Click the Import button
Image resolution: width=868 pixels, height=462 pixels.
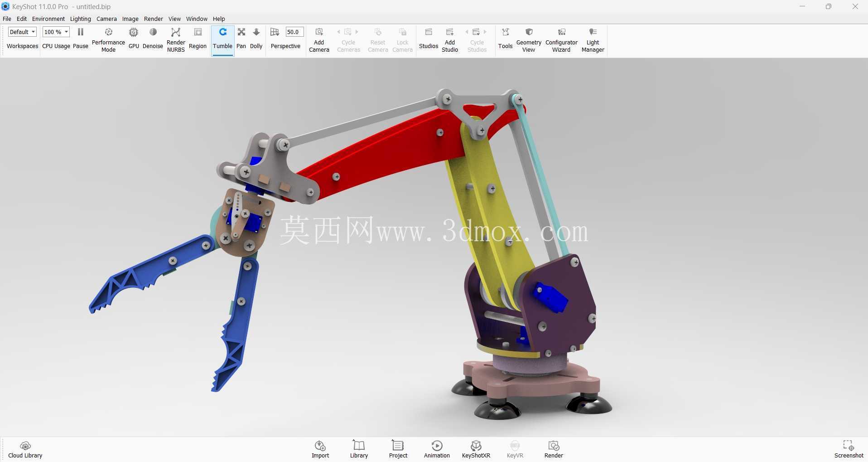[x=320, y=449]
